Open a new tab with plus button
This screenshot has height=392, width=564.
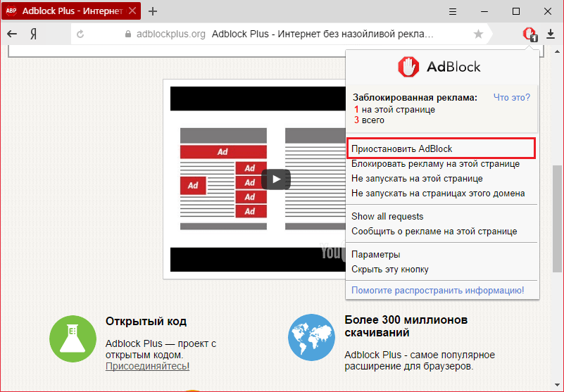point(153,11)
